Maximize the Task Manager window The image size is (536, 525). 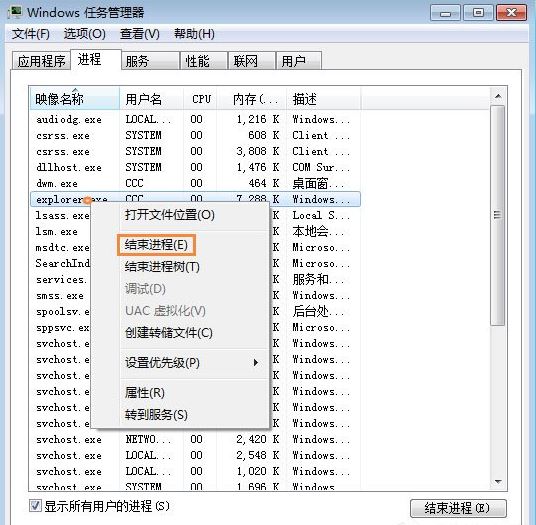[478, 13]
